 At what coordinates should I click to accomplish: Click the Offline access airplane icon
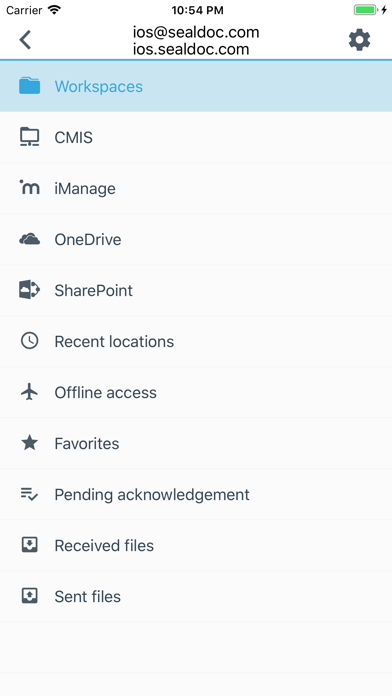click(29, 392)
